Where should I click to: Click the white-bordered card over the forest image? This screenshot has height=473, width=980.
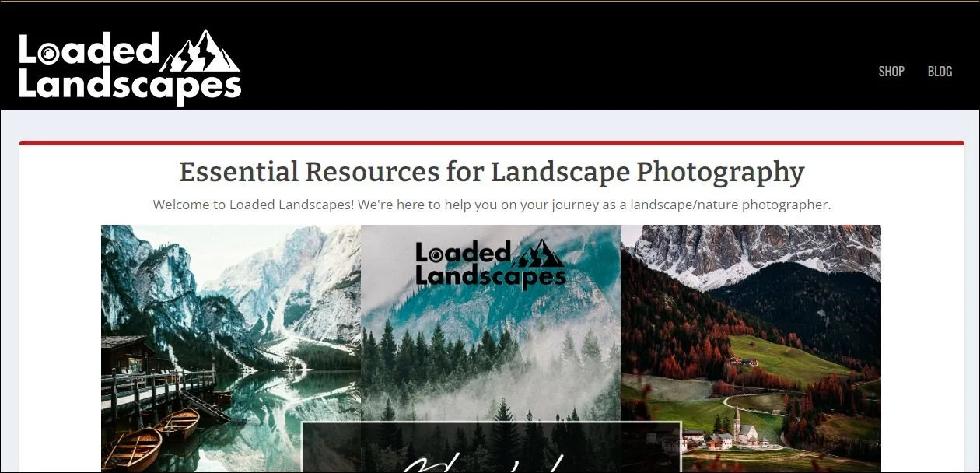[x=491, y=447]
